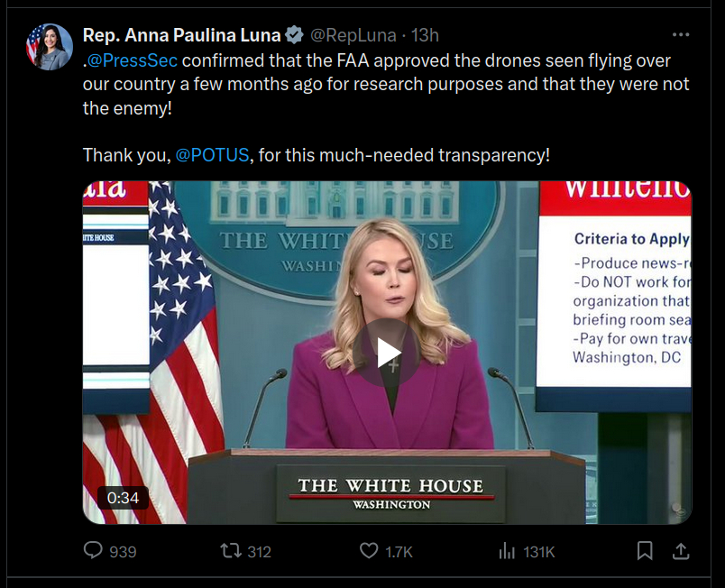Open the @POTUS mention link

click(212, 154)
